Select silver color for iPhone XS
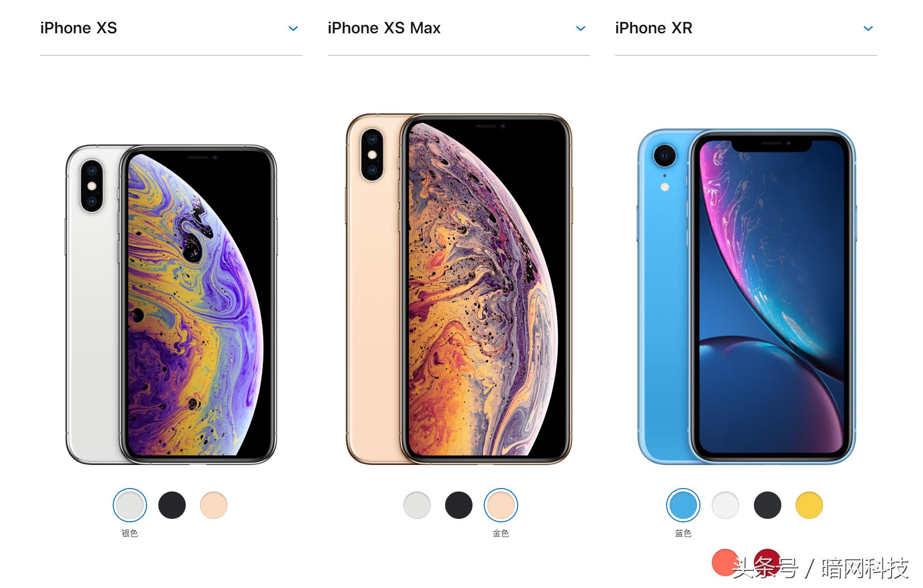The height and width of the screenshot is (588, 923). pyautogui.click(x=130, y=505)
